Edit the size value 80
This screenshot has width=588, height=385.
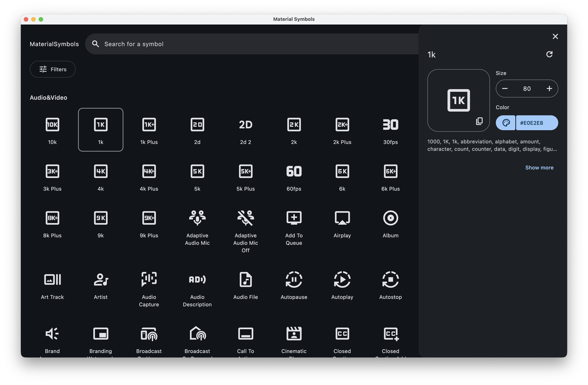[x=527, y=89]
